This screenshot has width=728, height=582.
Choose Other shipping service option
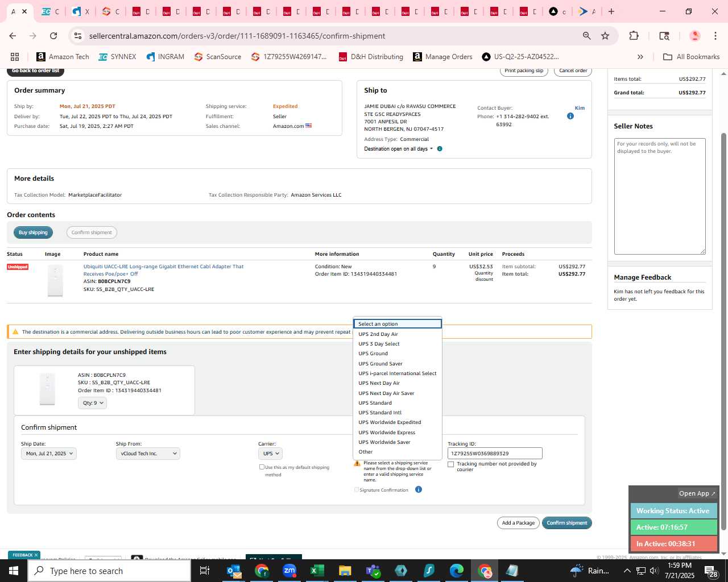(397, 452)
